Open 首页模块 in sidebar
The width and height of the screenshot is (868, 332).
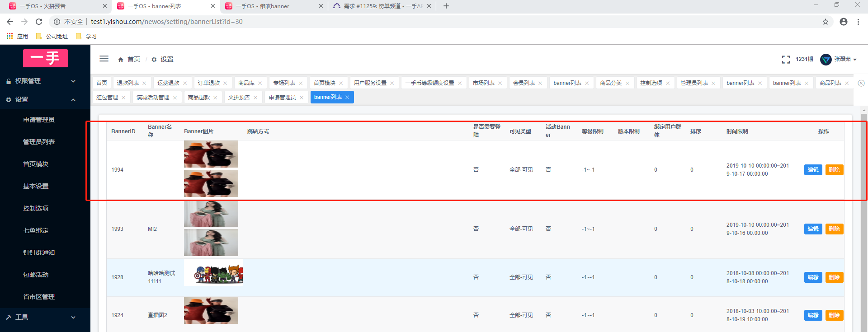[36, 164]
